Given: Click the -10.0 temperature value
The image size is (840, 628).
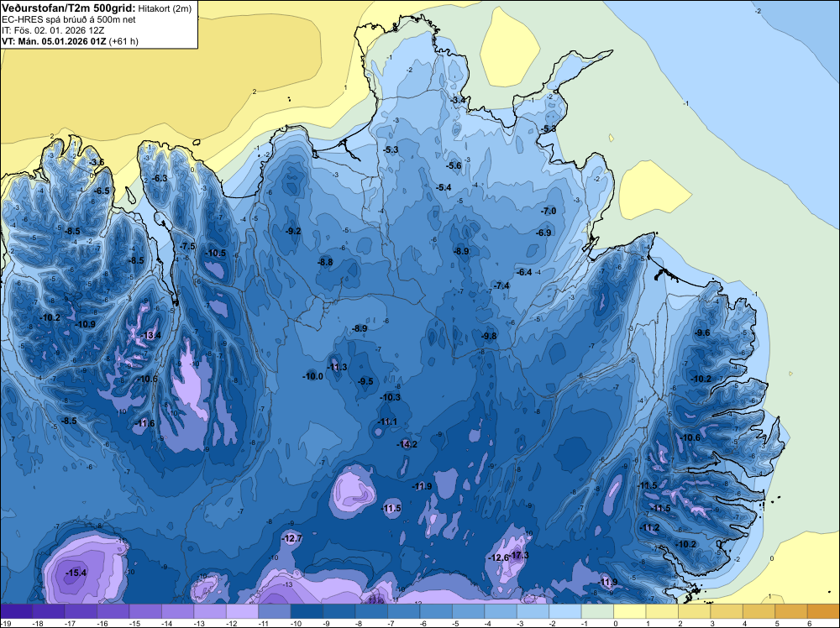Looking at the screenshot, I should pos(312,376).
